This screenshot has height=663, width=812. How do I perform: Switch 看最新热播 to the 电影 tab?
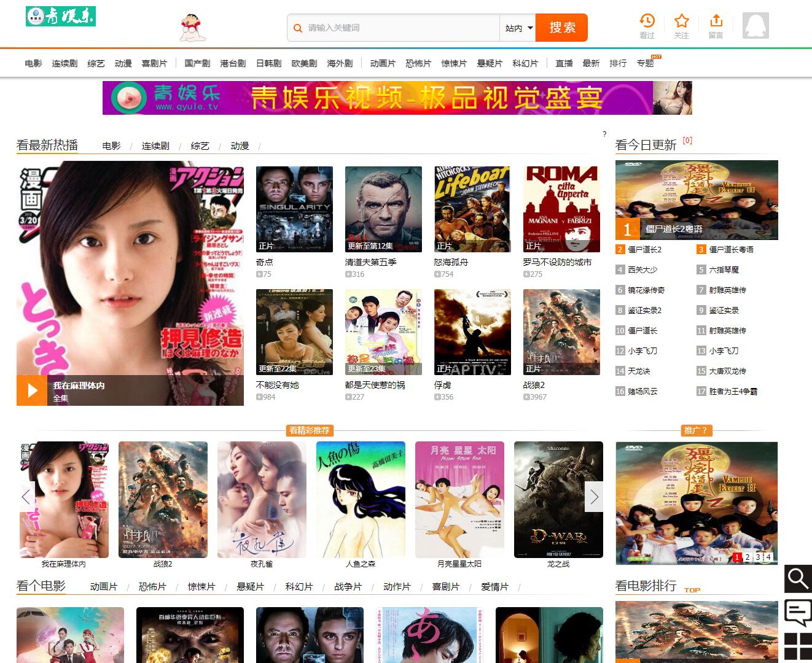(x=111, y=145)
